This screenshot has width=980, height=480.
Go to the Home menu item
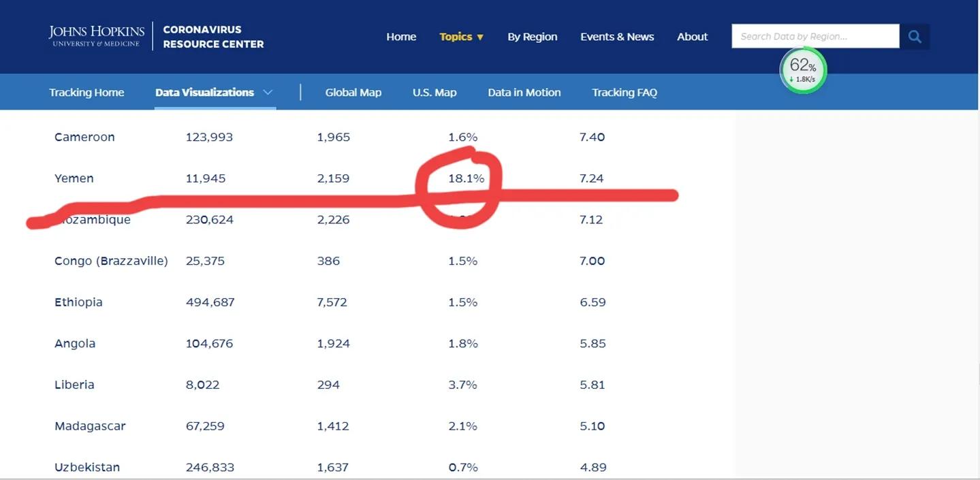[401, 37]
